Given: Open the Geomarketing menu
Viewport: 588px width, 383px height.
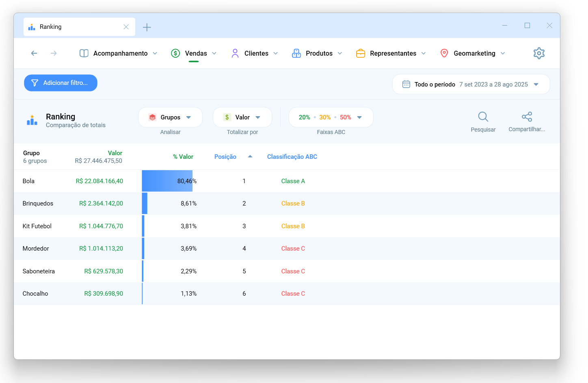Looking at the screenshot, I should click(473, 53).
